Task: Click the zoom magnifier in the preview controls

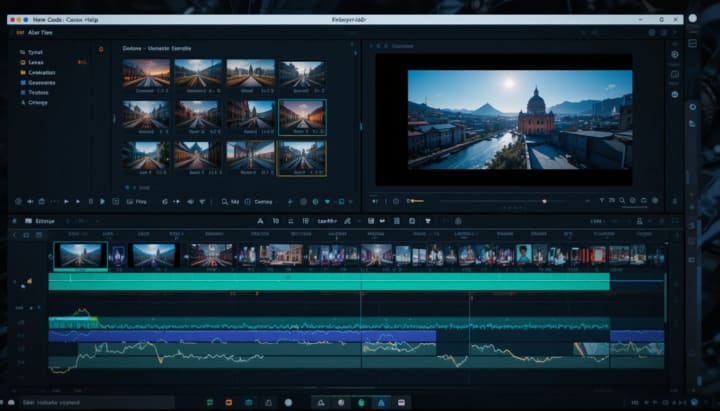Action: coord(622,201)
